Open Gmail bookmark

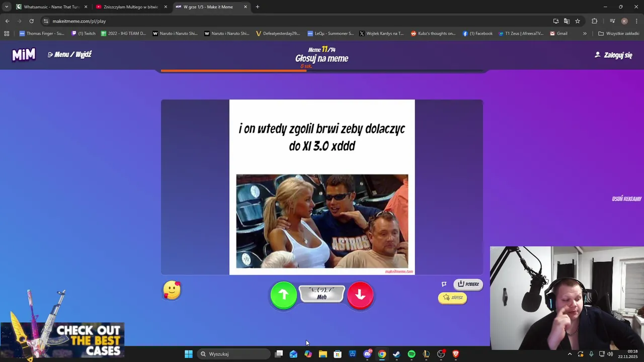558,34
